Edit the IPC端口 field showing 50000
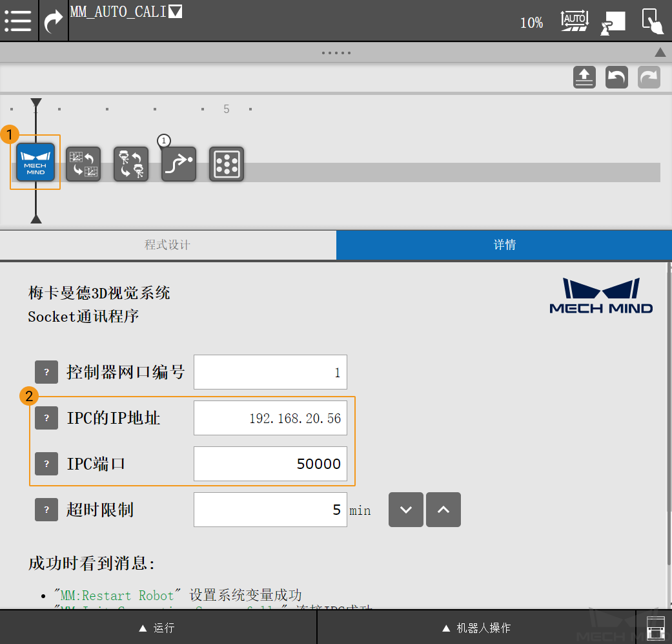This screenshot has width=672, height=644. coord(270,464)
